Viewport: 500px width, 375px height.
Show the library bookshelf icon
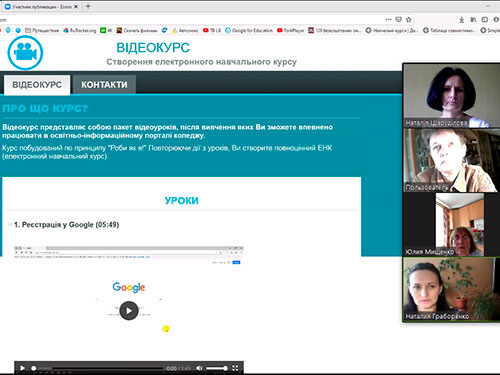(x=473, y=20)
